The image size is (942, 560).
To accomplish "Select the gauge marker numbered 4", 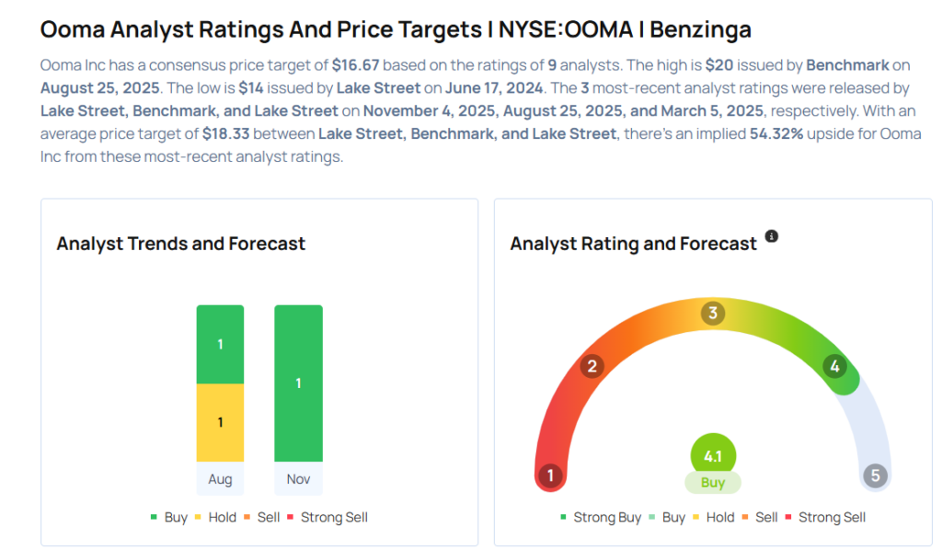I will 834,367.
